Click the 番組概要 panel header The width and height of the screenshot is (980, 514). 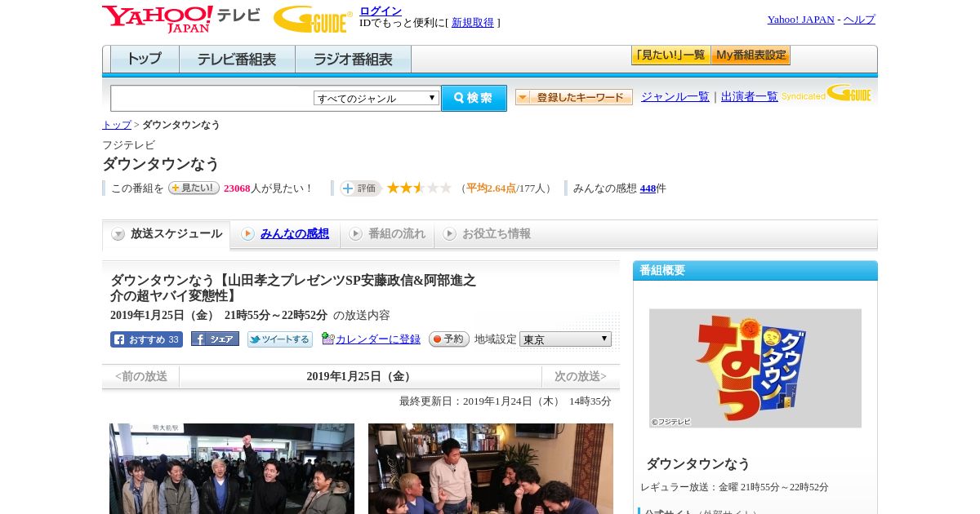pos(755,270)
